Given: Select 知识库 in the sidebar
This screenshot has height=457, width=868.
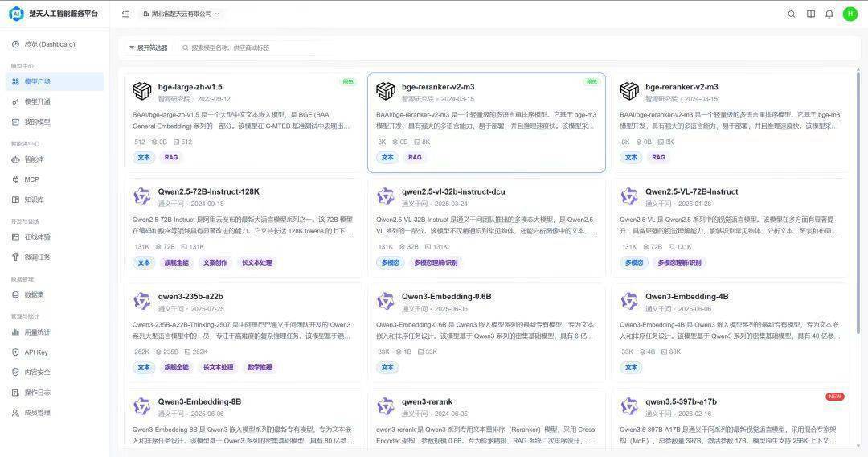Looking at the screenshot, I should click(34, 200).
